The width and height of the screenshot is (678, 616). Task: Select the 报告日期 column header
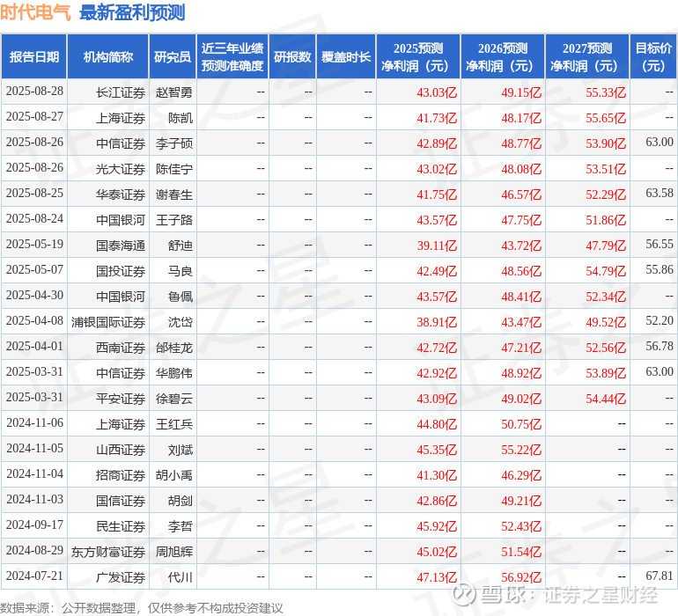[x=34, y=56]
